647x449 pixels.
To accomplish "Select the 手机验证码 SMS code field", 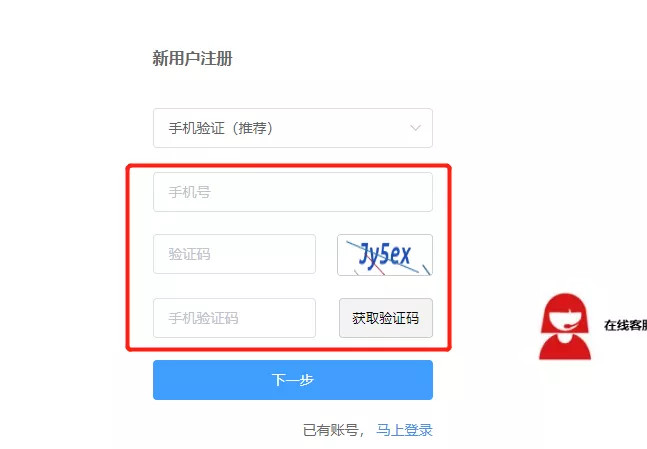I will pyautogui.click(x=234, y=318).
